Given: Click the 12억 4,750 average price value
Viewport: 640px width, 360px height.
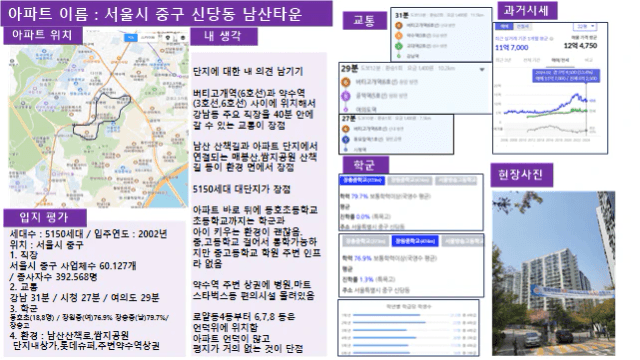Looking at the screenshot, I should pyautogui.click(x=580, y=46).
